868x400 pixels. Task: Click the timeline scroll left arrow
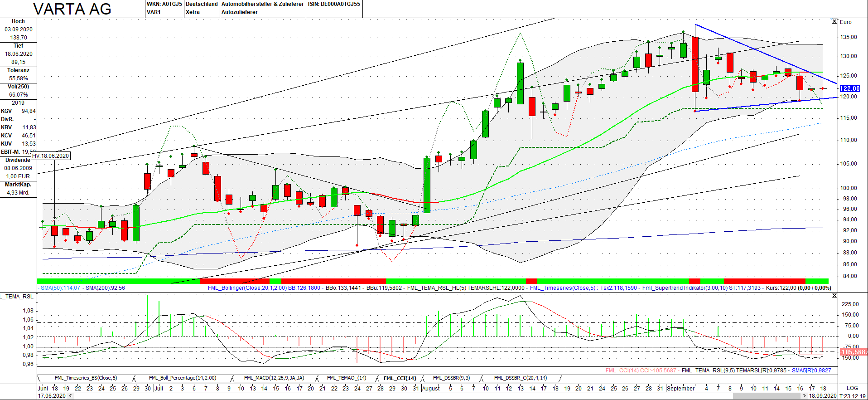coord(70,396)
